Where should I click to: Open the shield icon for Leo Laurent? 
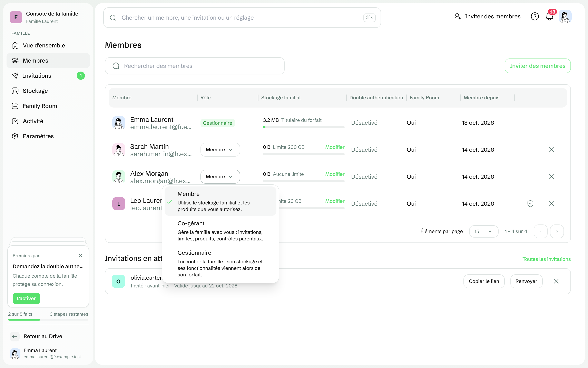[530, 204]
